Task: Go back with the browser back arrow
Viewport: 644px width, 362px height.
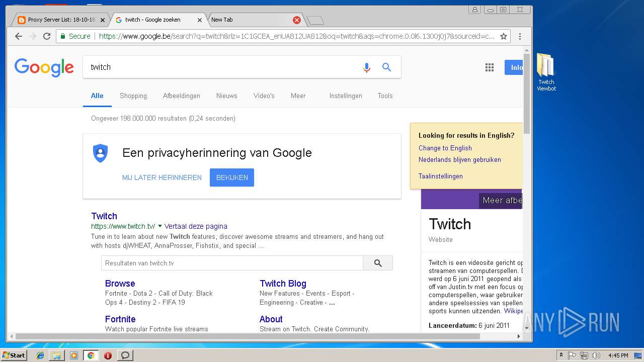Action: coord(19,36)
